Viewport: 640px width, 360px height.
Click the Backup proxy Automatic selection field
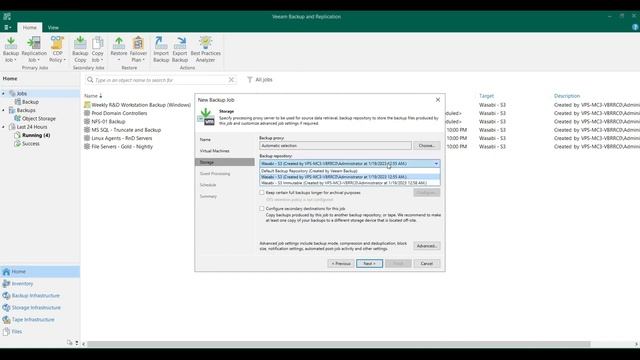click(336, 145)
